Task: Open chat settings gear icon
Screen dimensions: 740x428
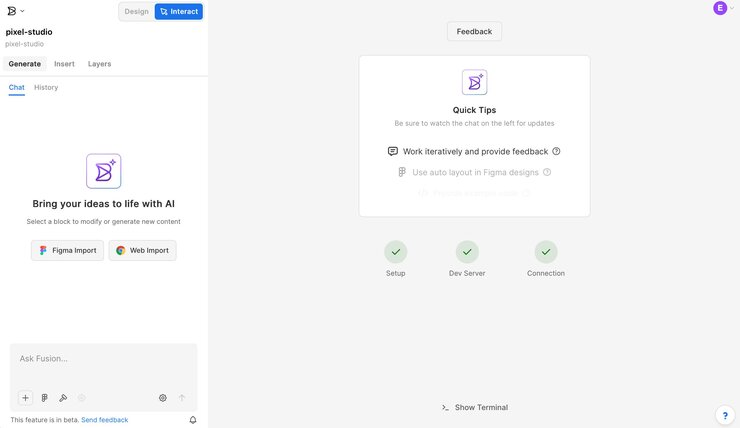Action: pos(163,398)
